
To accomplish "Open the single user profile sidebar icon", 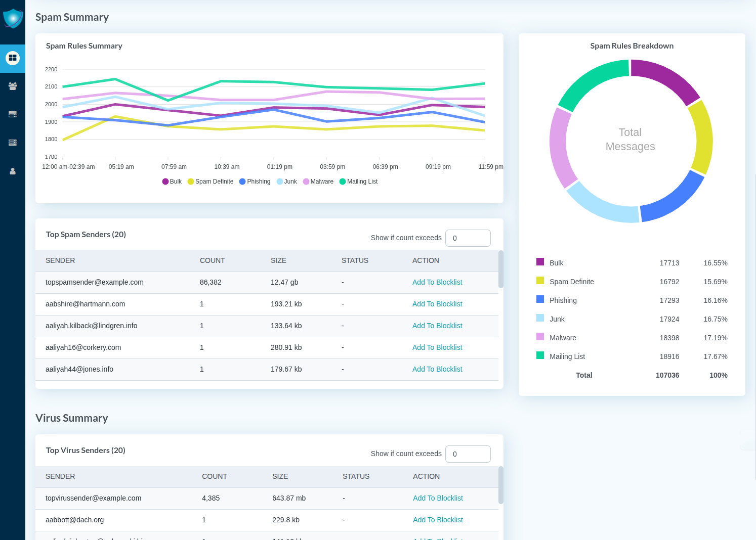I will [13, 171].
